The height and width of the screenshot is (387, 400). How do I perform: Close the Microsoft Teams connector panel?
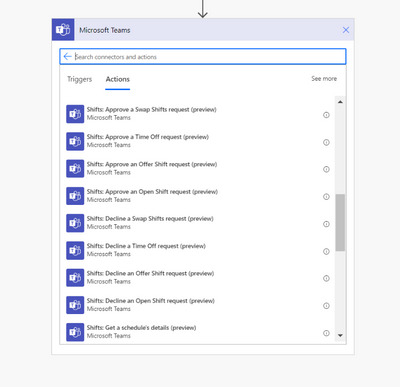(346, 30)
